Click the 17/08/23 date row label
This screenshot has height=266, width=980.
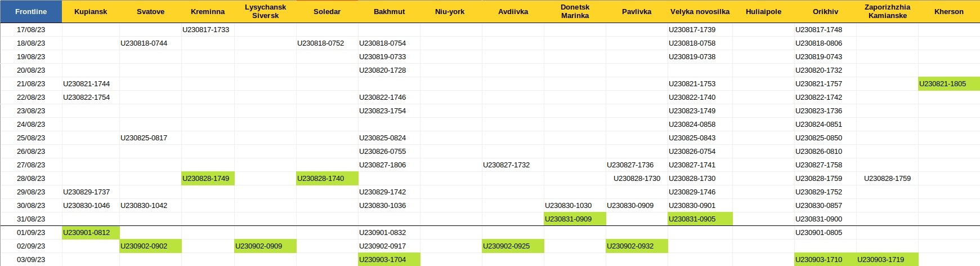tap(31, 30)
